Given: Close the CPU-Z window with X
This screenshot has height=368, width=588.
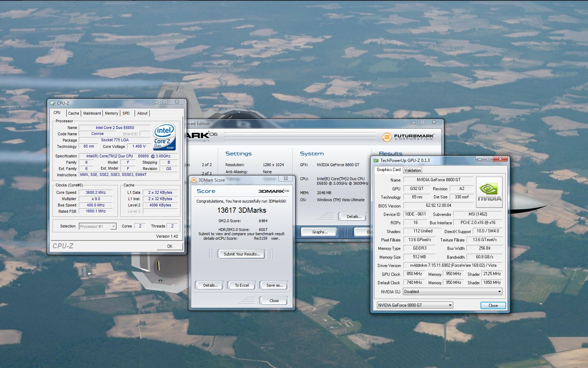Looking at the screenshot, I should 177,102.
